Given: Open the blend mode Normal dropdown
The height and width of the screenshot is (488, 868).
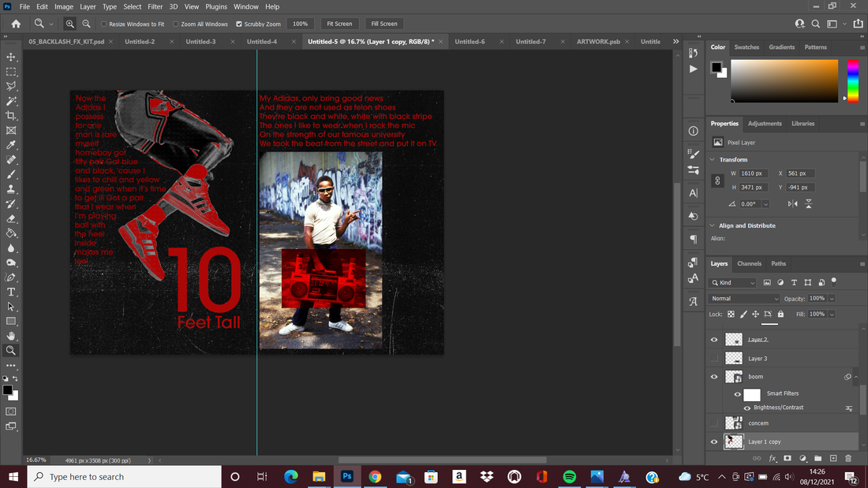Looking at the screenshot, I should point(744,298).
